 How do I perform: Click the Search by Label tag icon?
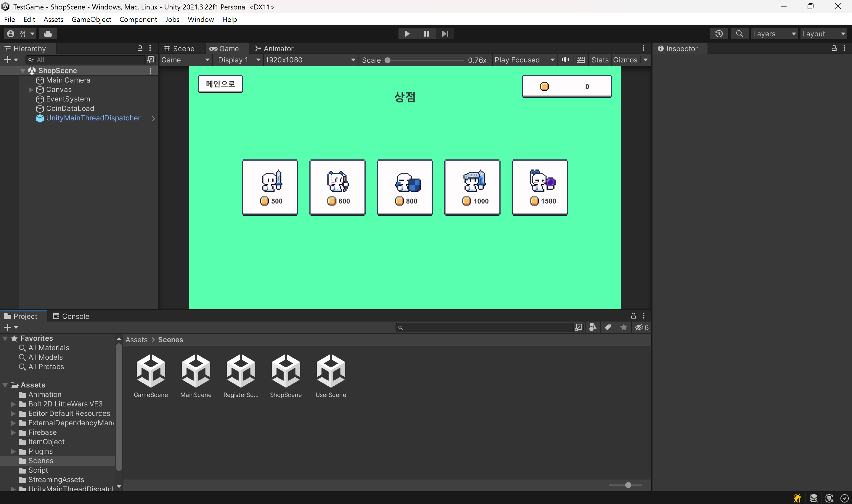608,327
